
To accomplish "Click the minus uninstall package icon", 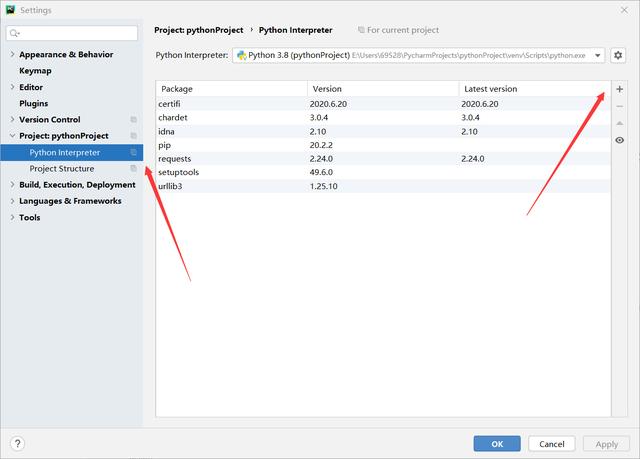I will click(x=619, y=106).
